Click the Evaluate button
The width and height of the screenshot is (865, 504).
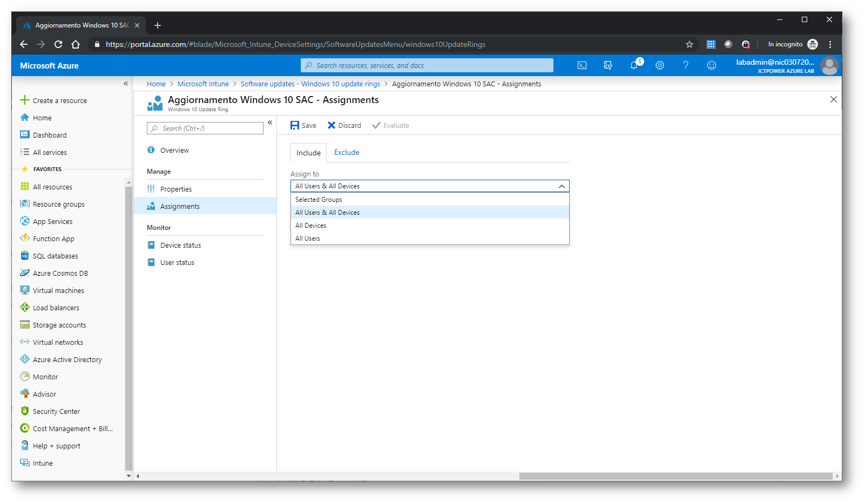pyautogui.click(x=390, y=125)
